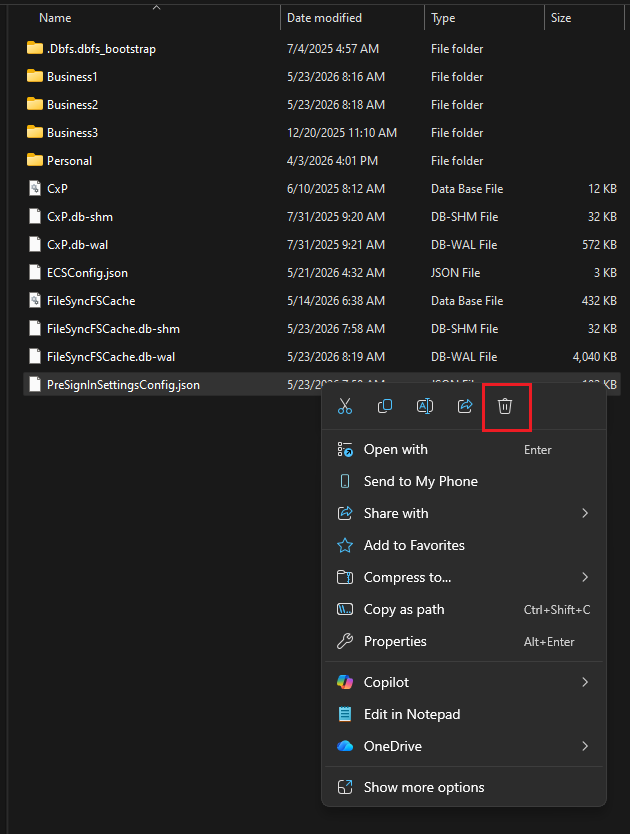Click the folder icon of .Dbfs.dbfs_bootstrap
Viewport: 630px width, 834px height.
pyautogui.click(x=35, y=48)
